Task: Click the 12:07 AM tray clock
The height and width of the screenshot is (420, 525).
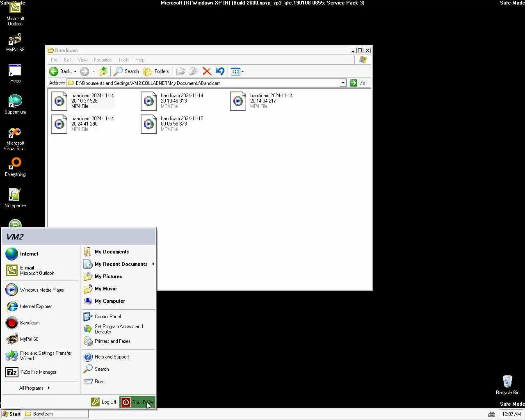Action: pyautogui.click(x=511, y=414)
